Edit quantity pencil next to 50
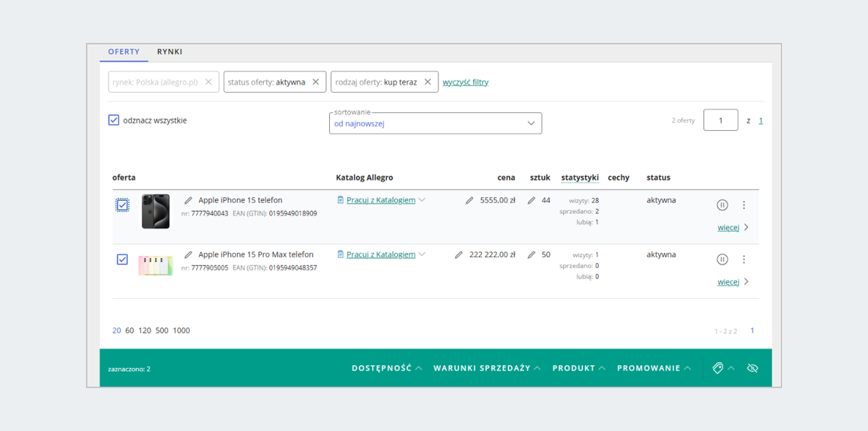The height and width of the screenshot is (431, 868). (532, 255)
